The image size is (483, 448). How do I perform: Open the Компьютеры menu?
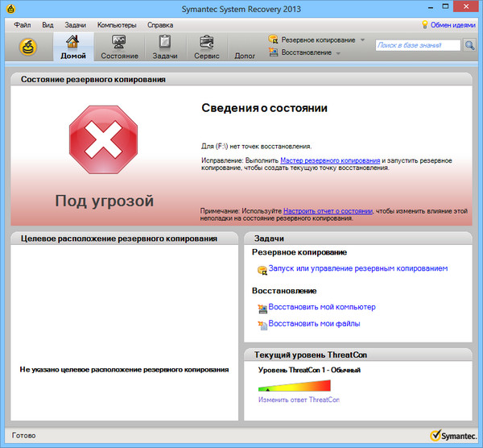[117, 25]
